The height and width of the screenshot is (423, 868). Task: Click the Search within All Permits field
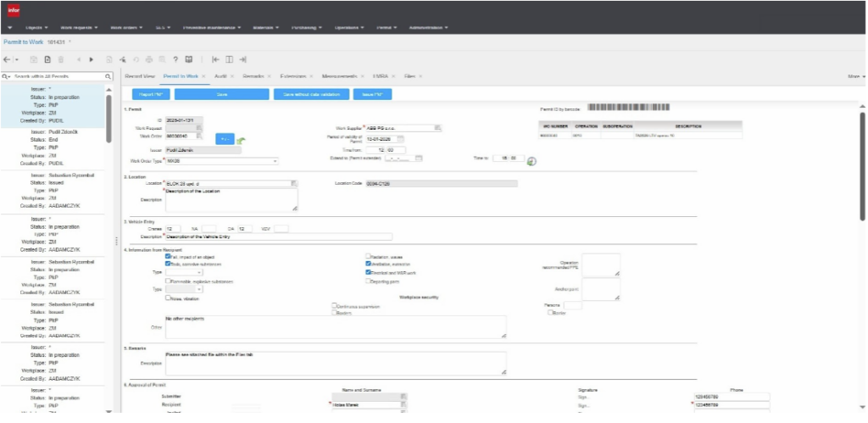pyautogui.click(x=58, y=76)
